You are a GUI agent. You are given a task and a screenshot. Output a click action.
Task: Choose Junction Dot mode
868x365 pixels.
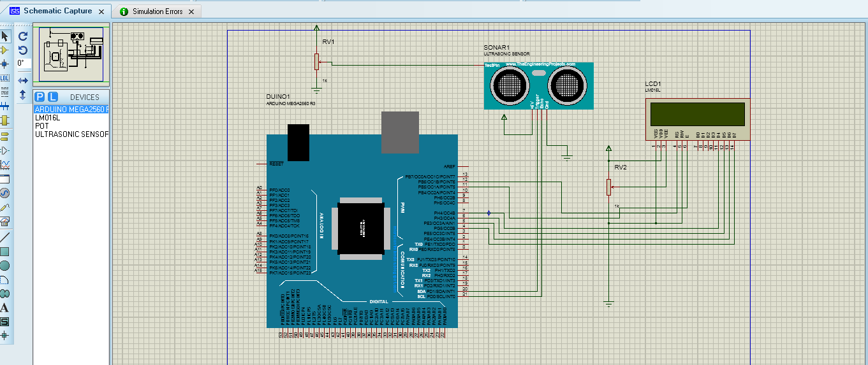pos(4,64)
